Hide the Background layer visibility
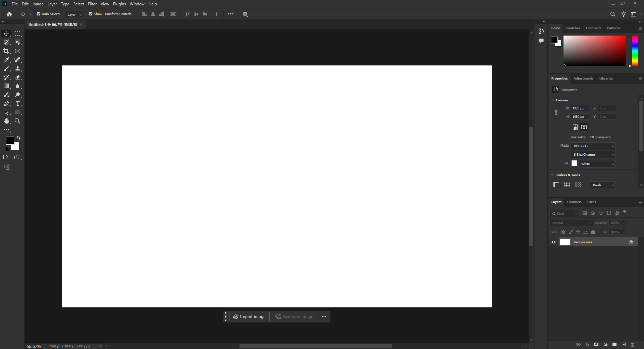644x349 pixels. click(x=553, y=242)
